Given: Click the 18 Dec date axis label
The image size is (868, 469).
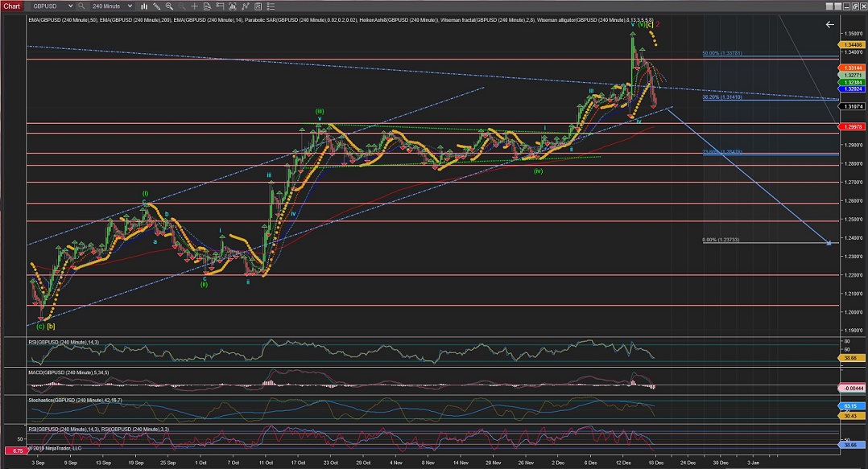Looking at the screenshot, I should (655, 463).
